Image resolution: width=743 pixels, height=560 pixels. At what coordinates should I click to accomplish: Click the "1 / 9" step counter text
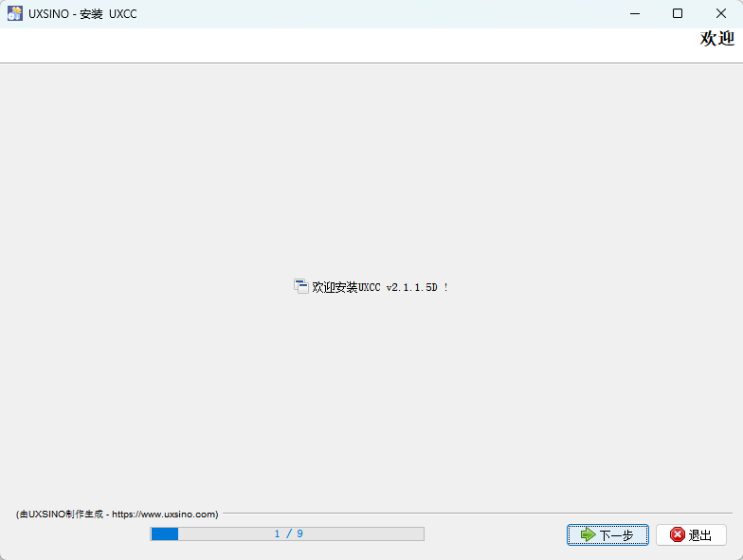click(288, 534)
